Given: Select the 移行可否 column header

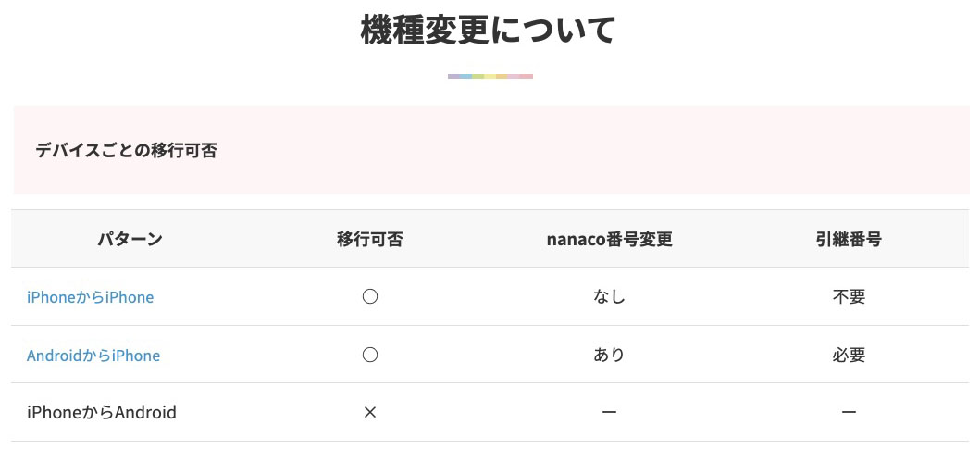Looking at the screenshot, I should (370, 239).
